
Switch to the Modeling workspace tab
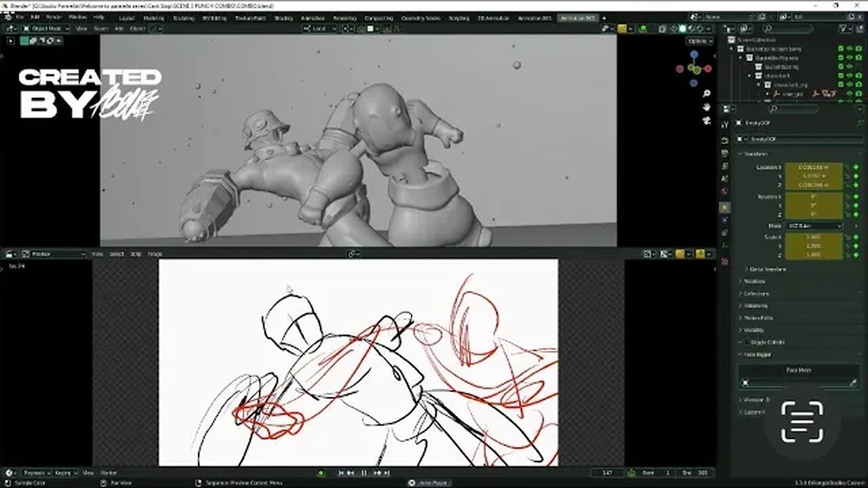click(x=154, y=18)
